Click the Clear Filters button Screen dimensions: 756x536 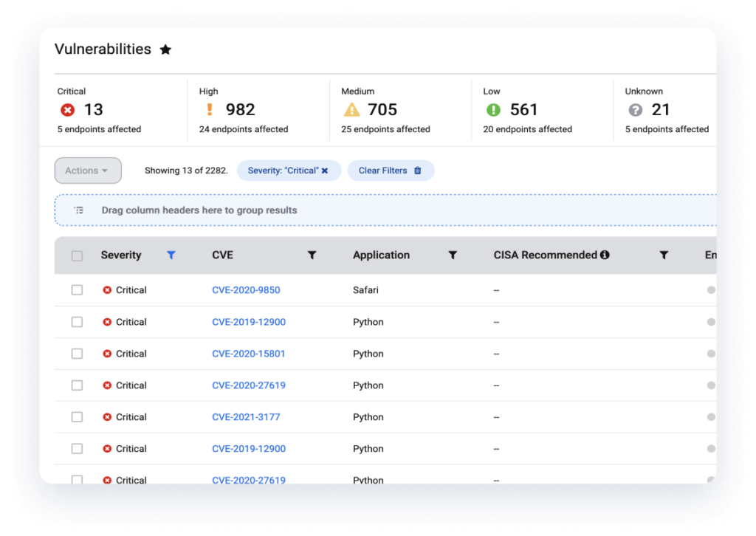[x=391, y=171]
